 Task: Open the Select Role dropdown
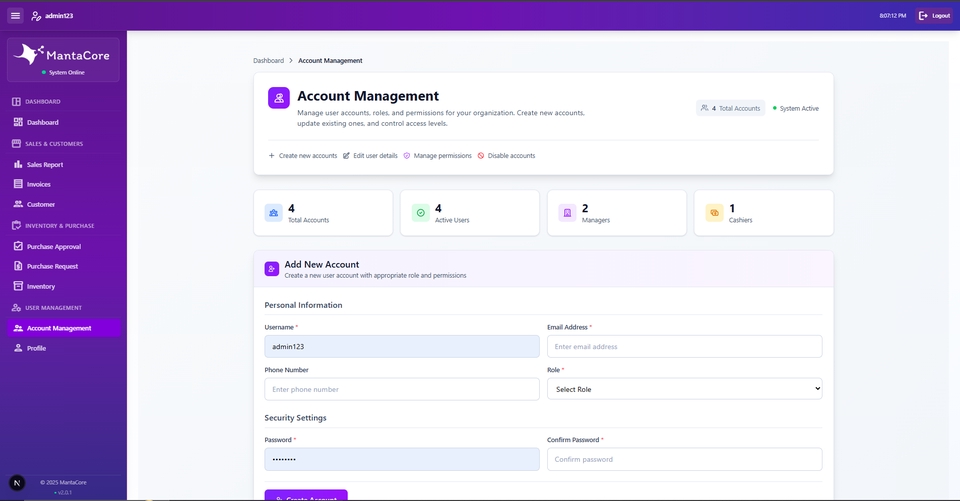684,389
